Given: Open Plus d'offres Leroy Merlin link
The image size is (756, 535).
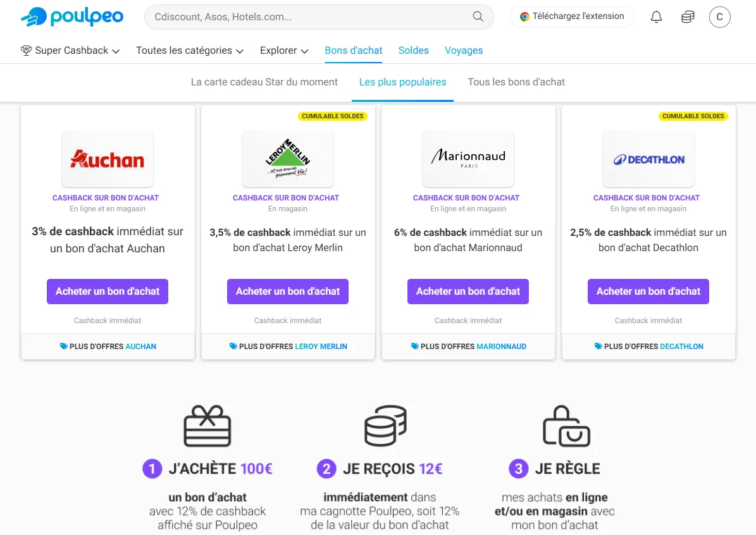Looking at the screenshot, I should (288, 346).
